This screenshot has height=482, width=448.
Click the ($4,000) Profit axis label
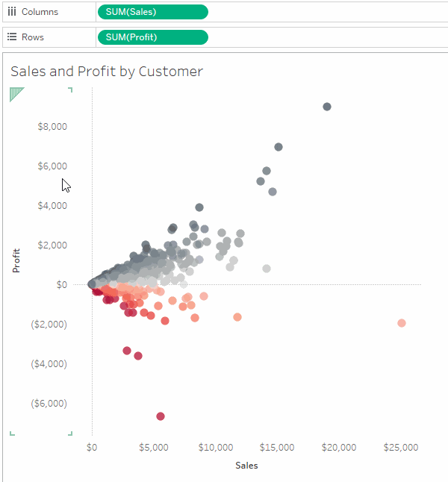tap(49, 363)
